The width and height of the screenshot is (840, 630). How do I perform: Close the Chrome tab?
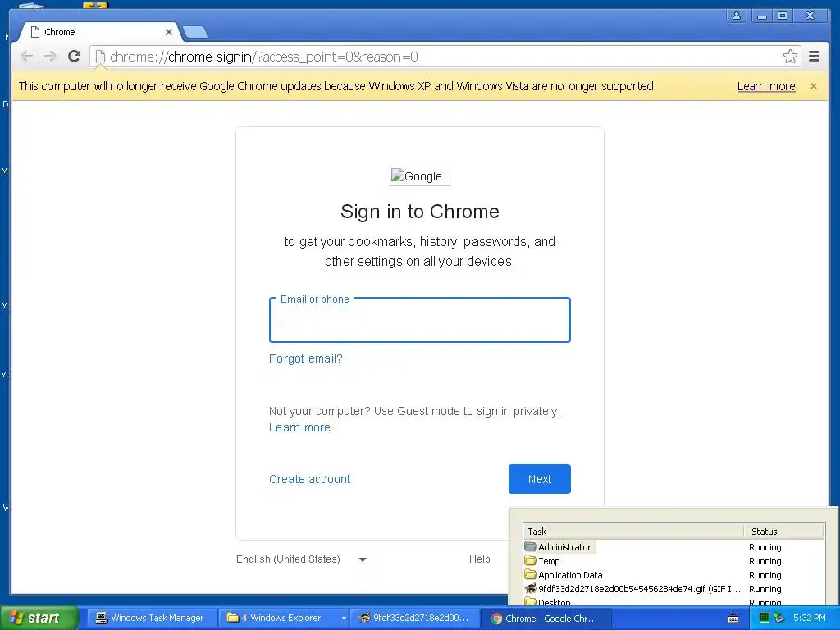(x=169, y=32)
